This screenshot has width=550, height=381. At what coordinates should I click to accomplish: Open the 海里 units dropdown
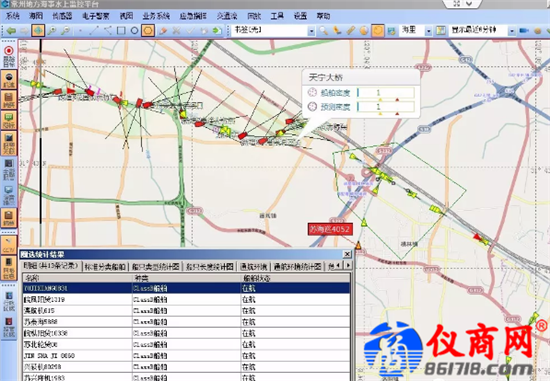click(x=428, y=31)
